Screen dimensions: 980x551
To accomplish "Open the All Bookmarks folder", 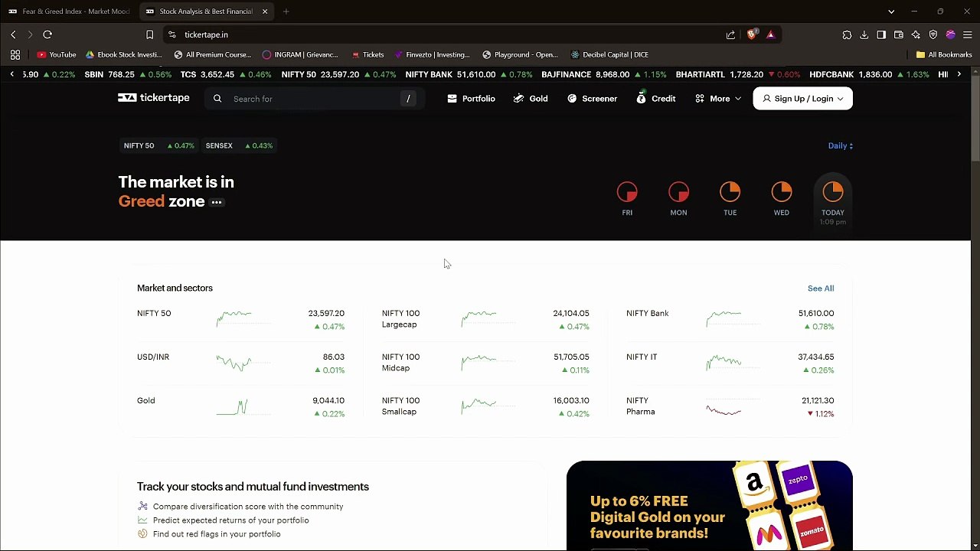I will pyautogui.click(x=944, y=55).
